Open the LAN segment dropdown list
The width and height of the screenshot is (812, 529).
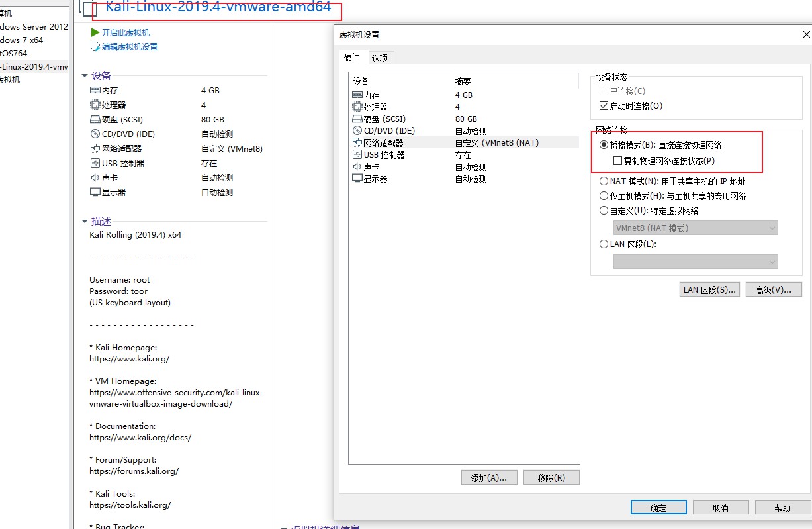(696, 262)
